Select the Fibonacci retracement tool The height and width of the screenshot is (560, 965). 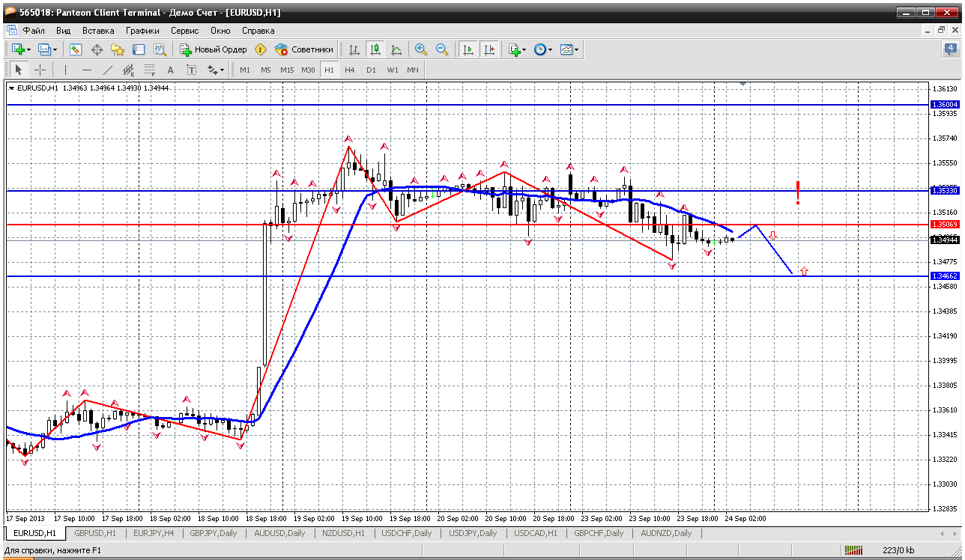[x=149, y=70]
